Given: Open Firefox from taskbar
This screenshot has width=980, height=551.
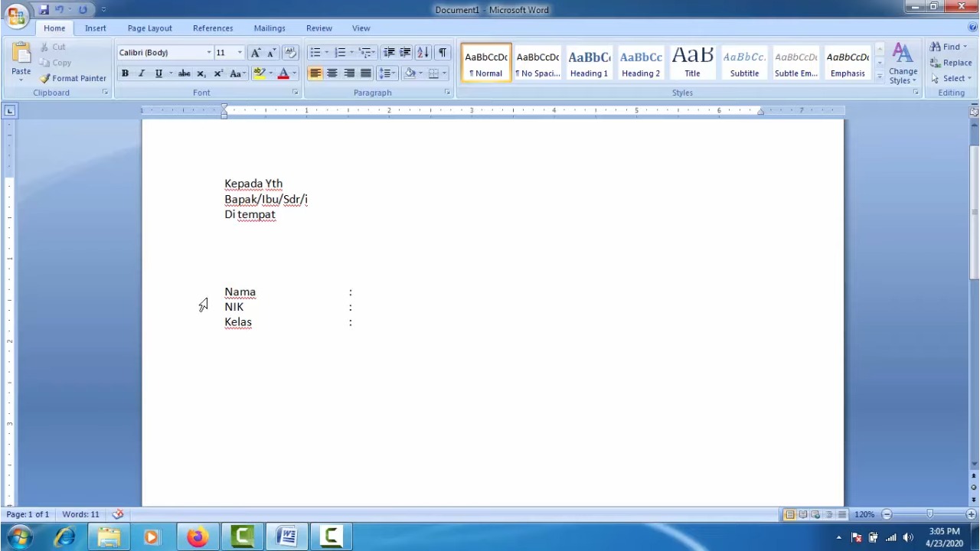Looking at the screenshot, I should click(x=198, y=537).
